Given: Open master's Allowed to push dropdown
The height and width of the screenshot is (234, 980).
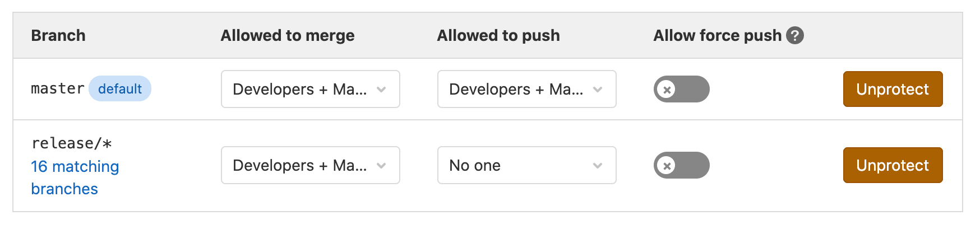Looking at the screenshot, I should coord(527,89).
